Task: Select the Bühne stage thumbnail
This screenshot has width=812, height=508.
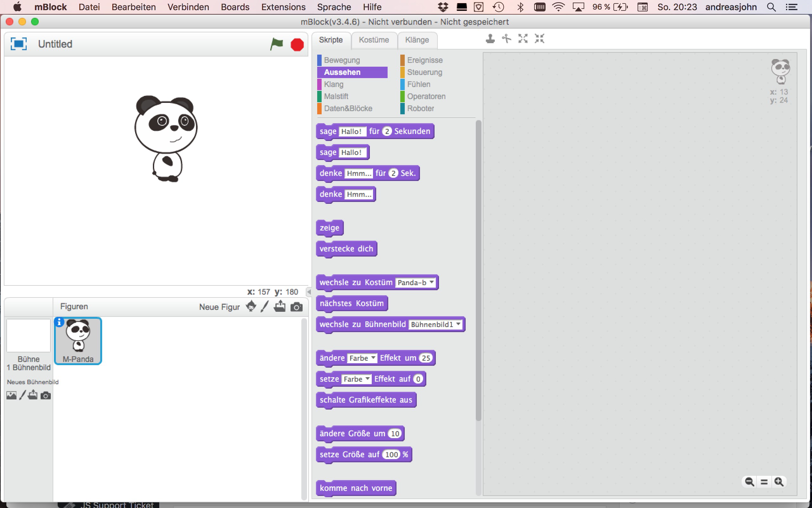Action: tap(29, 336)
